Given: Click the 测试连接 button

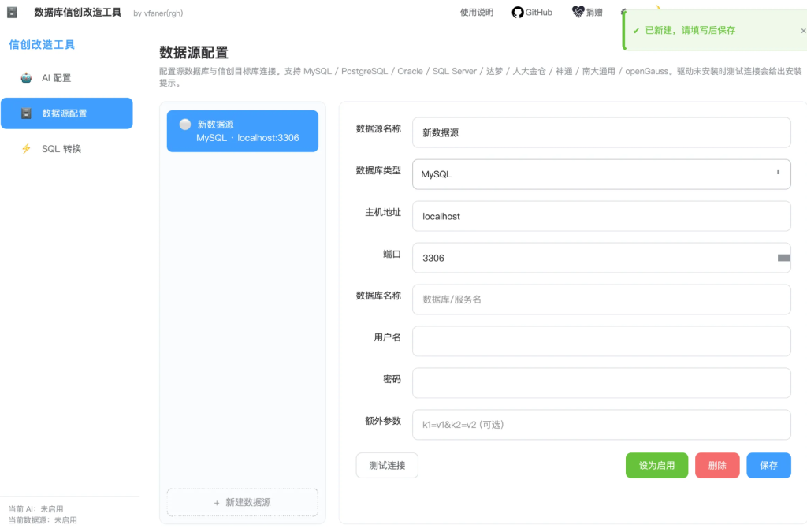Looking at the screenshot, I should 387,466.
